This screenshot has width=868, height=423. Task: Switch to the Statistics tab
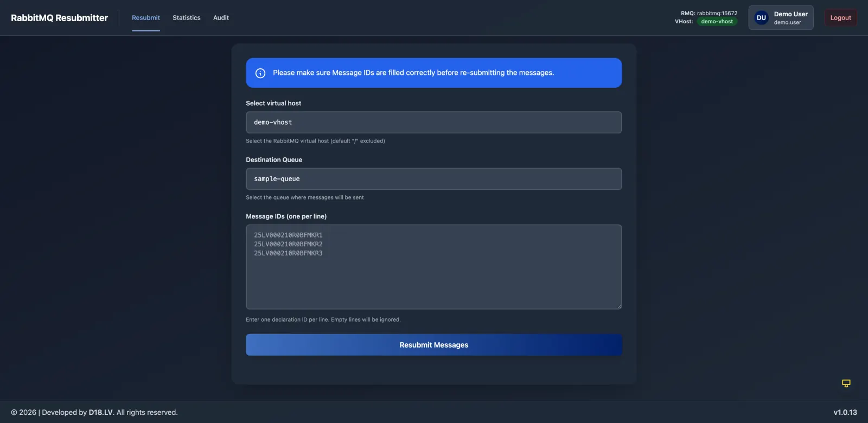[187, 18]
